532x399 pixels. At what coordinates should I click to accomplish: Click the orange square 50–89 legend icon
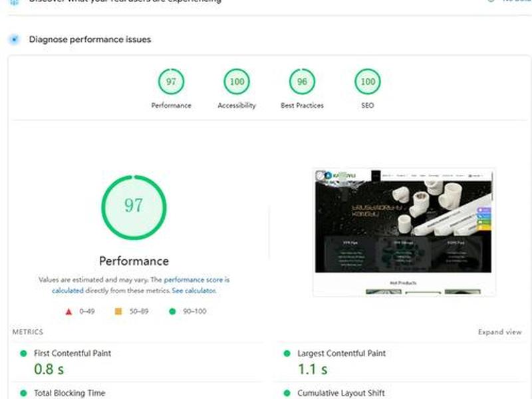pyautogui.click(x=118, y=311)
